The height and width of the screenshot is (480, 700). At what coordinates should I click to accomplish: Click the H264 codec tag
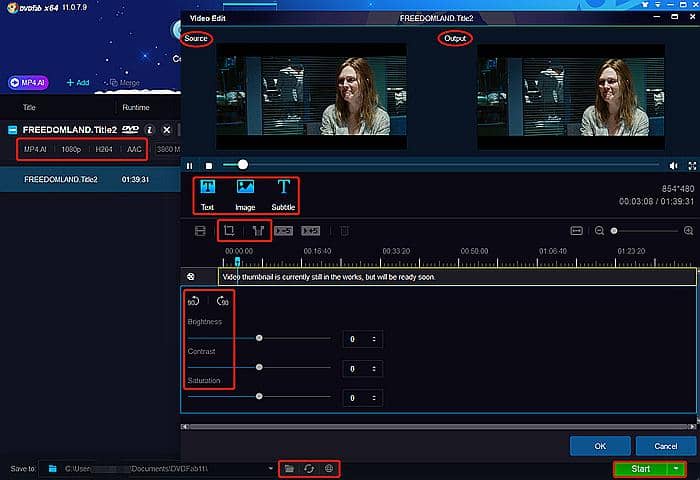(x=104, y=150)
